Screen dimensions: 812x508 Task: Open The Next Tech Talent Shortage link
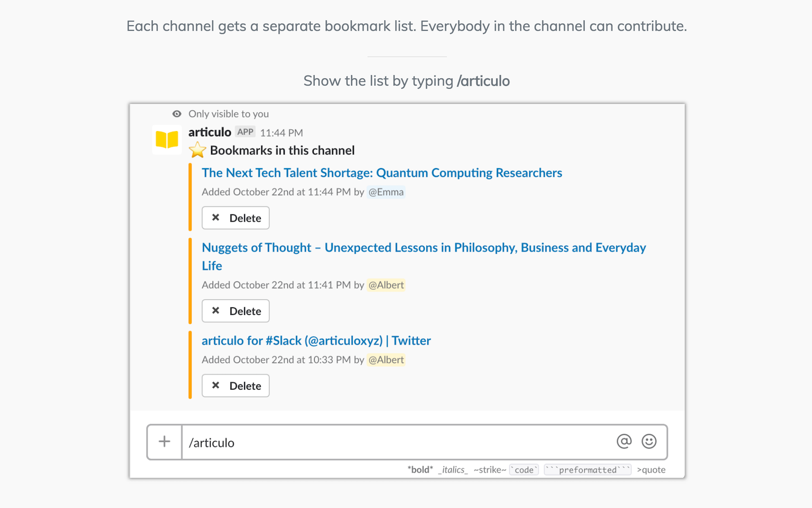[x=382, y=173]
